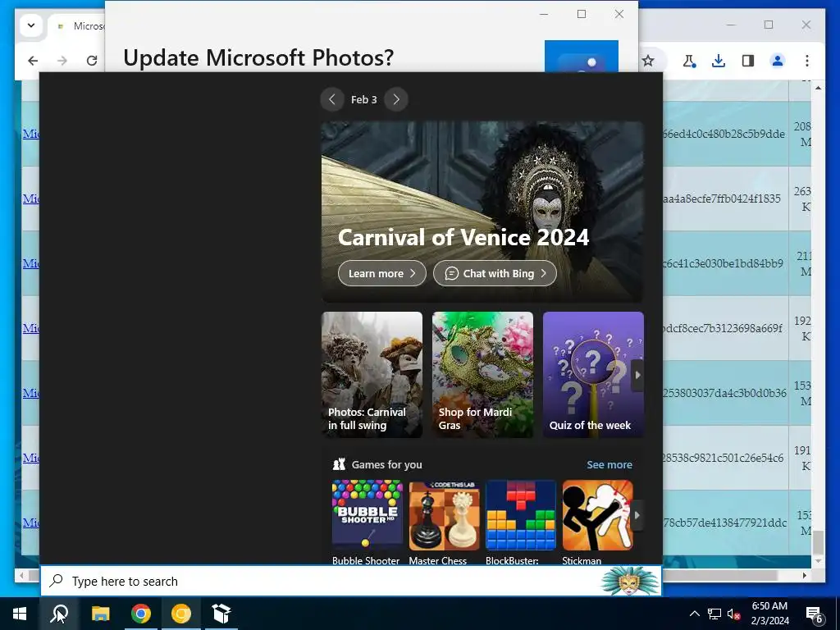Open the Windows Start menu

(x=20, y=614)
